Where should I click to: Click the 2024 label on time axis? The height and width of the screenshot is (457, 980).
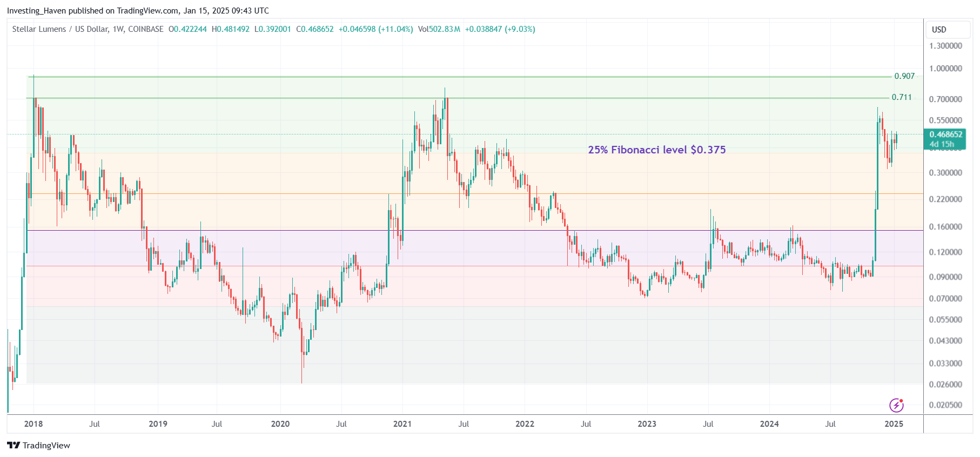(x=769, y=424)
